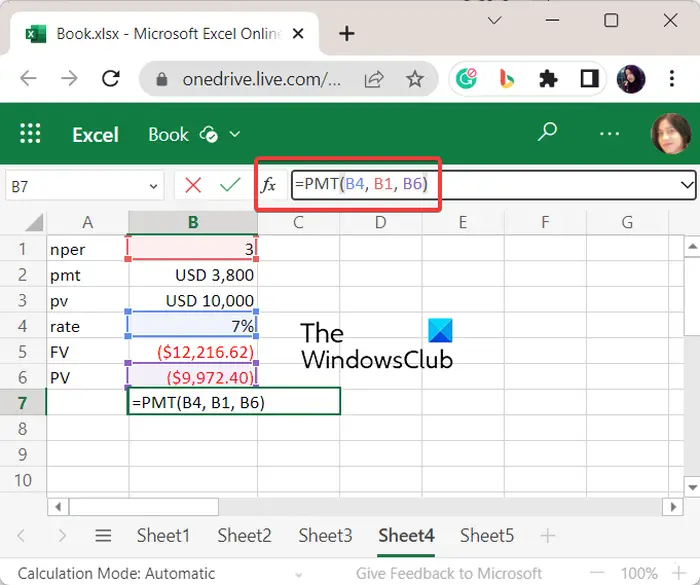
Task: Open the browser tab search chevron
Action: pyautogui.click(x=494, y=21)
